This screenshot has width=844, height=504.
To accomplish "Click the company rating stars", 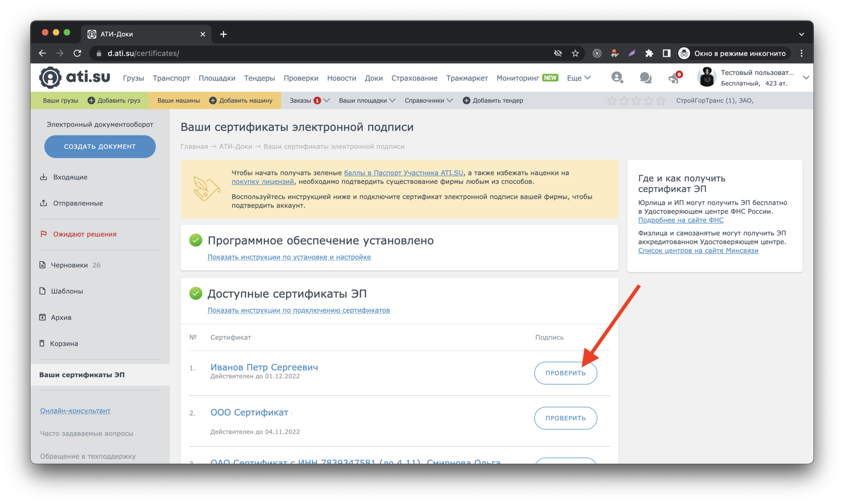I will pos(636,100).
